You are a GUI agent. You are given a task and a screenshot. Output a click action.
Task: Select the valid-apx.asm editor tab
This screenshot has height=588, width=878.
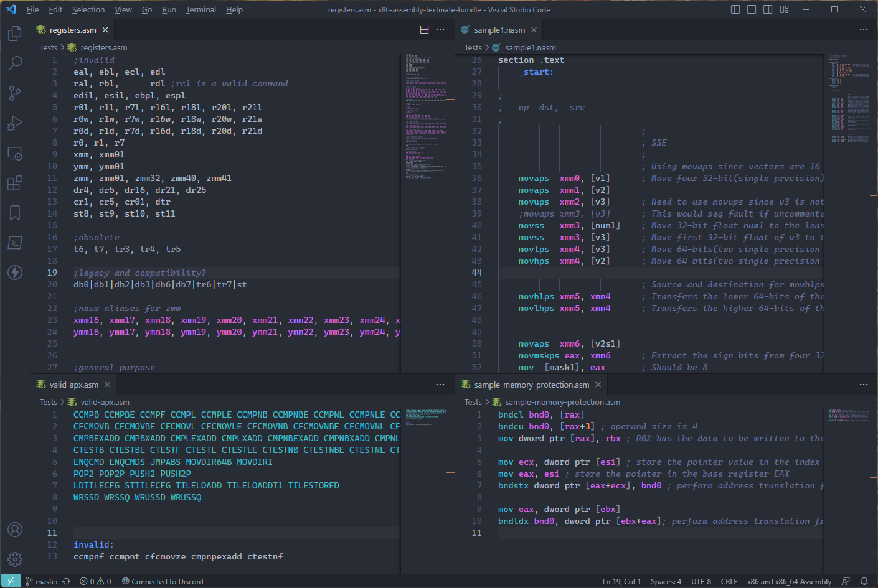73,385
